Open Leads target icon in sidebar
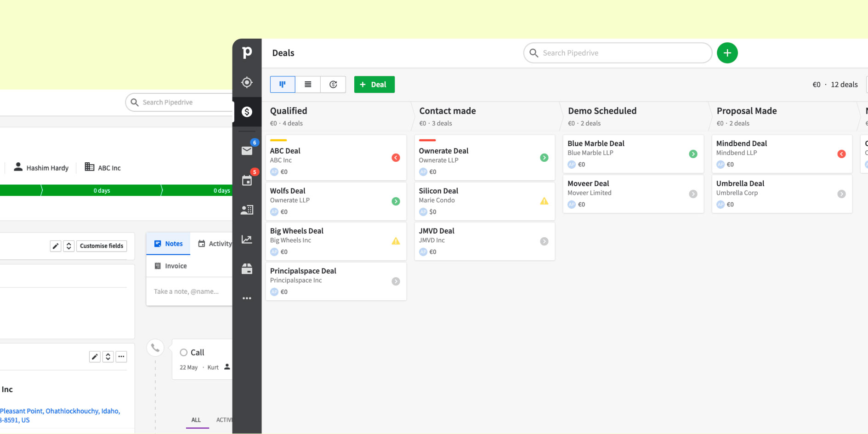Viewport: 868px width, 434px height. point(247,82)
